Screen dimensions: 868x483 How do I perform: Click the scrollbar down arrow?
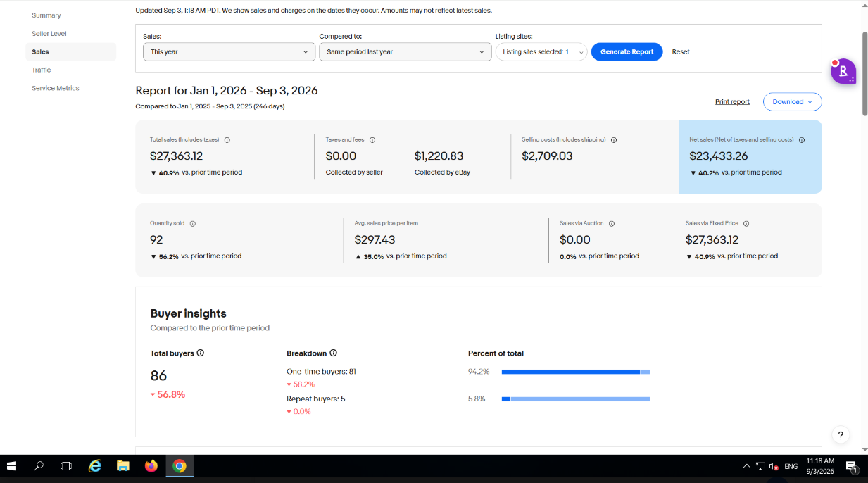[x=864, y=449]
